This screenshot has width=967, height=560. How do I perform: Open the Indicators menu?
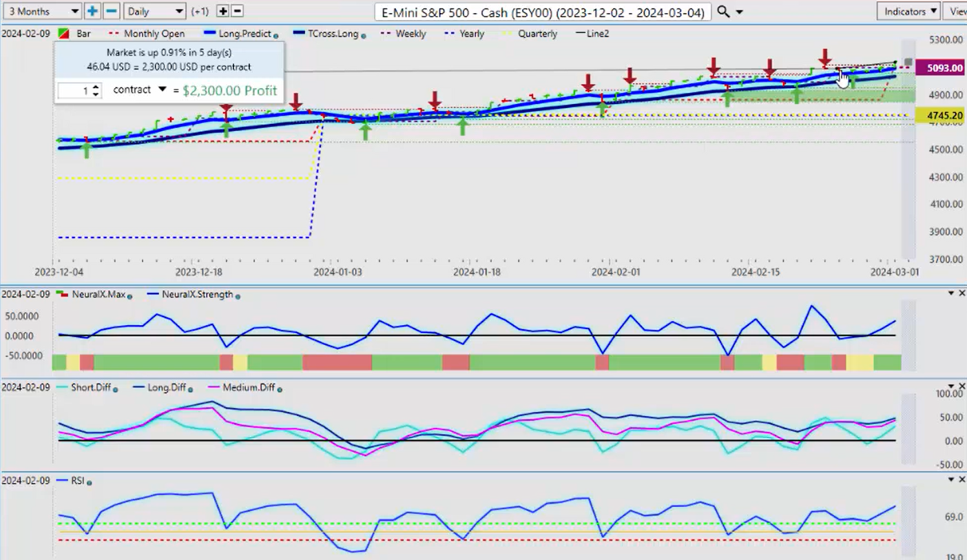909,11
